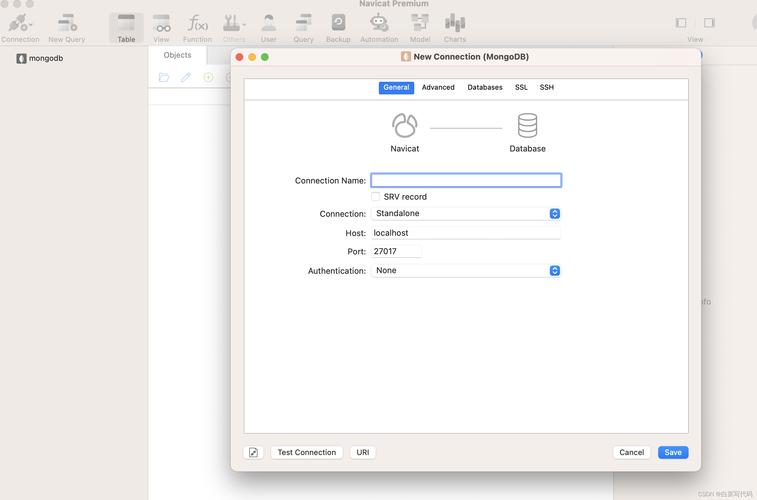Open the View objects toolbar icon
This screenshot has height=500, width=757.
click(x=161, y=23)
